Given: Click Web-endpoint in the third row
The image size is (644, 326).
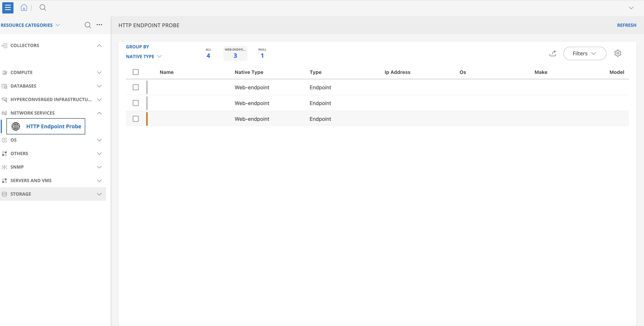Looking at the screenshot, I should (x=252, y=119).
